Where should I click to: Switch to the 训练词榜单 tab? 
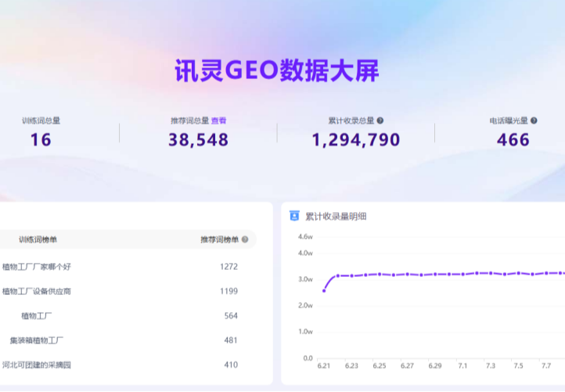click(x=38, y=239)
